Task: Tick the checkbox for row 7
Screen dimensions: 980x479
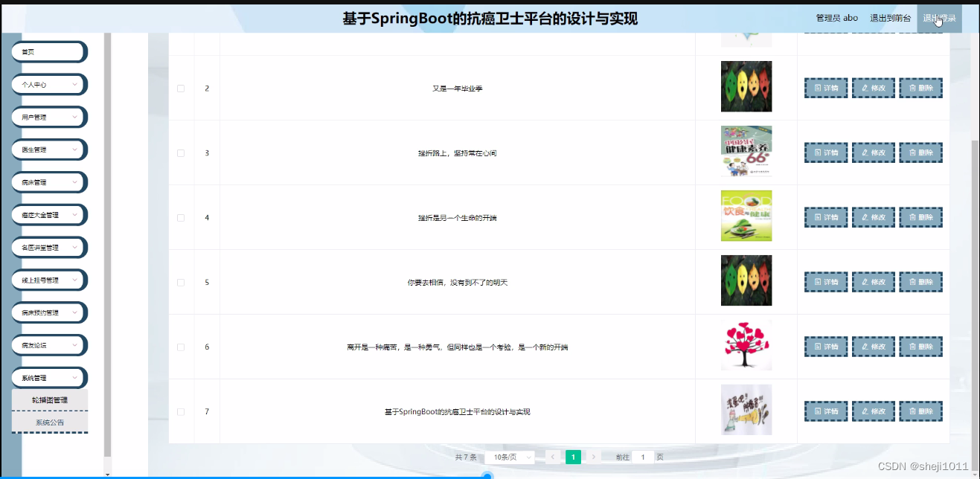Action: pos(179,411)
